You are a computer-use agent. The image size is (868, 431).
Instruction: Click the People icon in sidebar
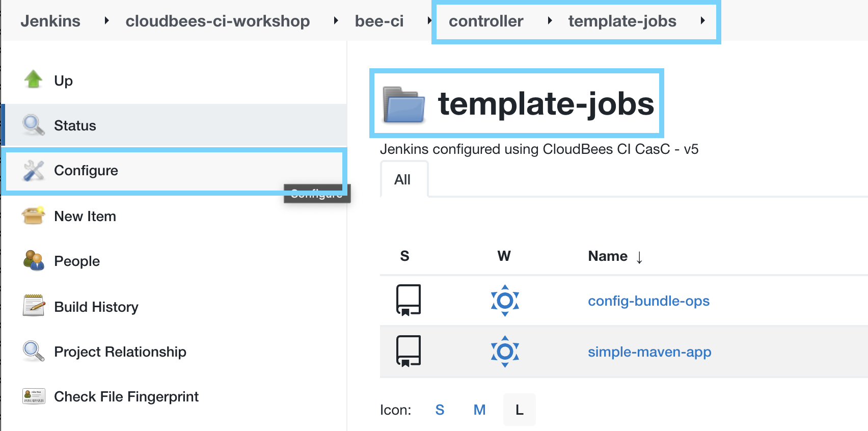pyautogui.click(x=34, y=260)
